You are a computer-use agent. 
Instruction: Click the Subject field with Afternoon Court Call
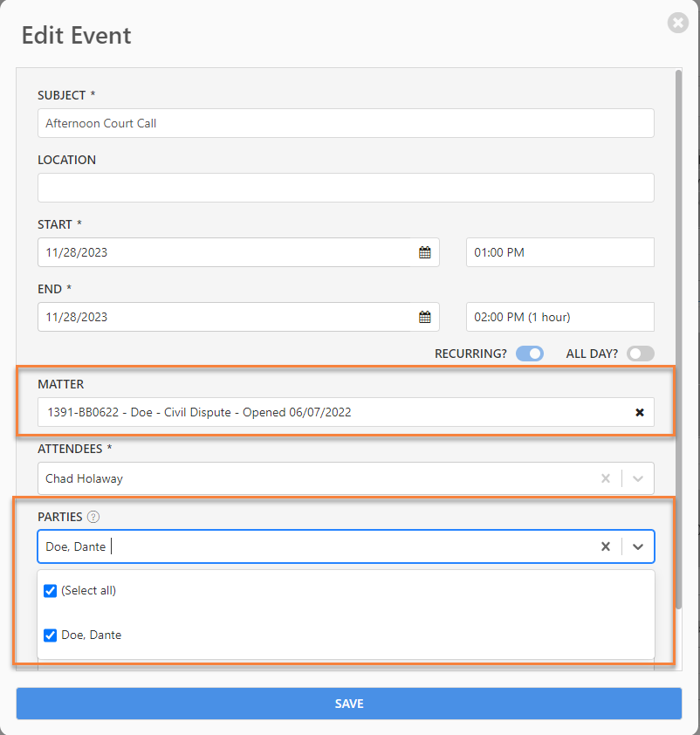pyautogui.click(x=346, y=123)
